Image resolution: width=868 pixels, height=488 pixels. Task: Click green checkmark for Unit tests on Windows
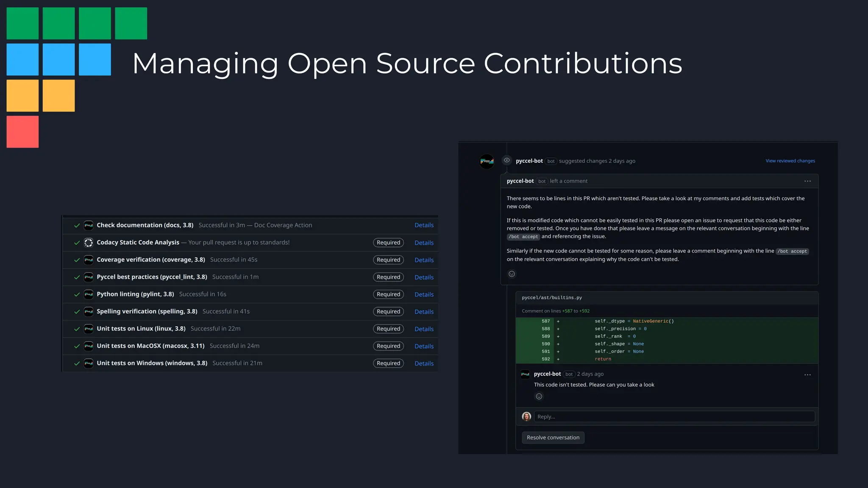coord(77,363)
